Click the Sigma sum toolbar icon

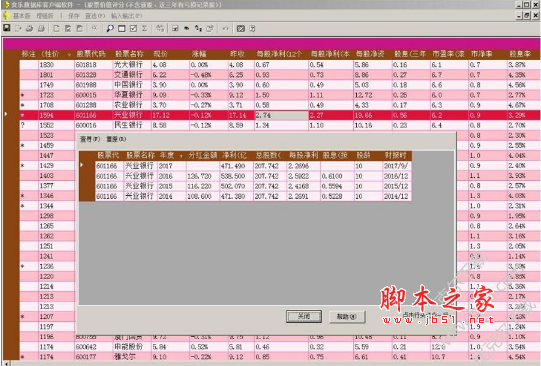click(145, 29)
